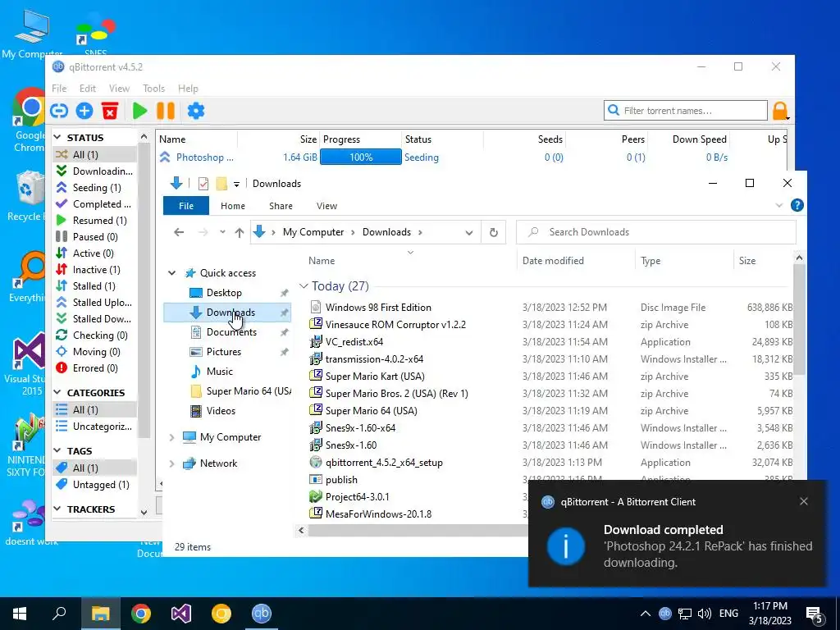Open qBittorrent Tools menu
Image resolution: width=840 pixels, height=630 pixels.
coord(153,89)
